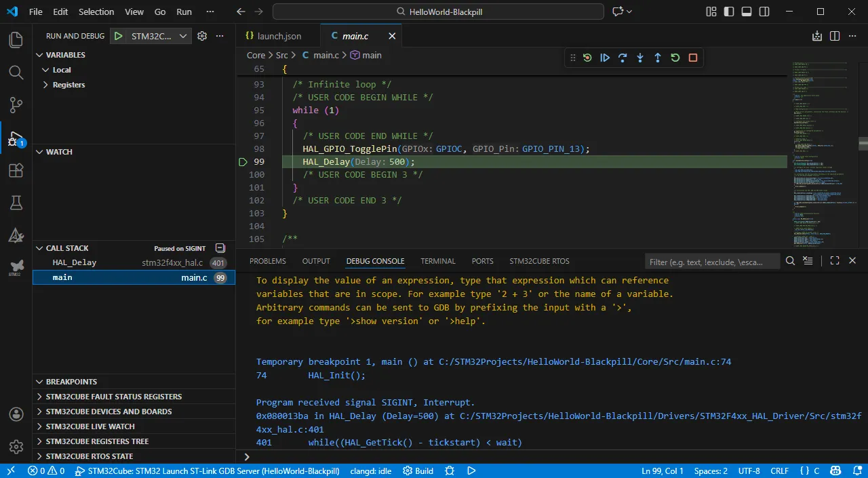
Task: Customize layout icon in title bar
Action: 711,12
